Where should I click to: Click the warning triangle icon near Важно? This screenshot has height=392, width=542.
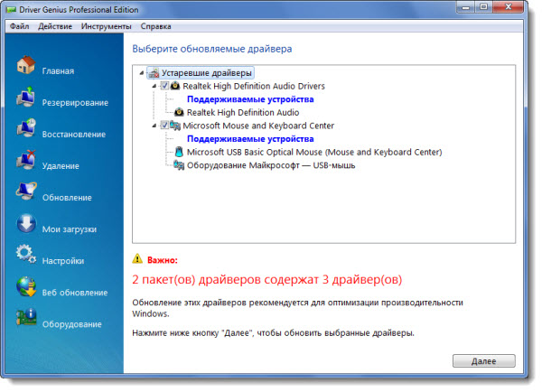pyautogui.click(x=137, y=258)
